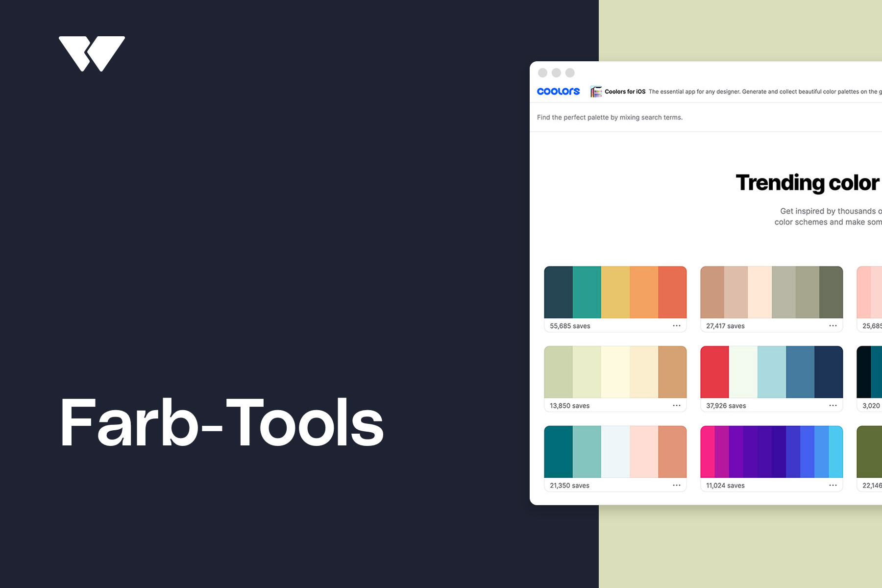Click the 55,685 saves label

click(570, 326)
